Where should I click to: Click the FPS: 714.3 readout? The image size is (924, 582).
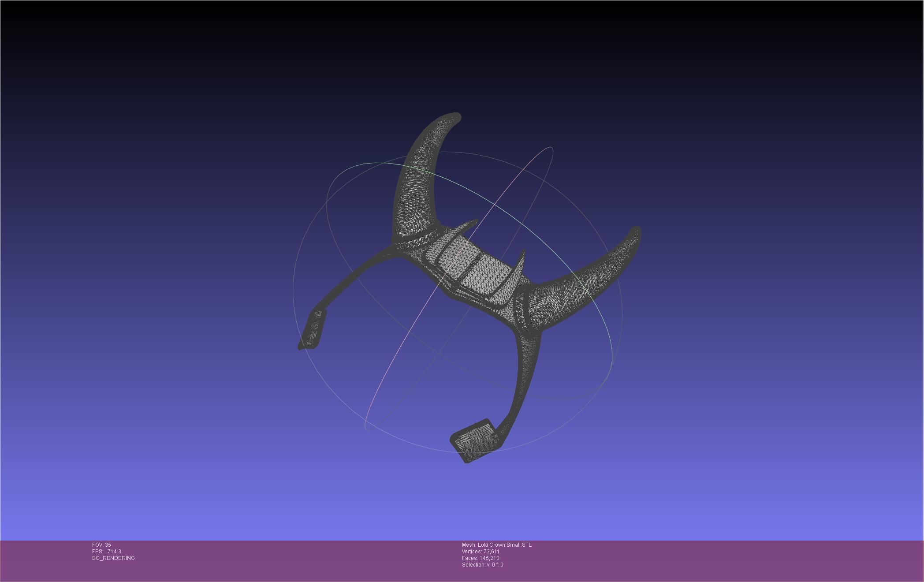107,552
